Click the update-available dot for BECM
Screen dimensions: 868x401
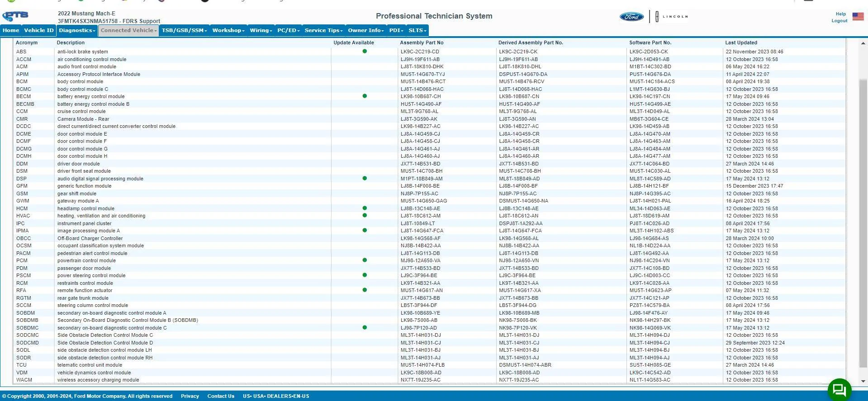coord(365,96)
